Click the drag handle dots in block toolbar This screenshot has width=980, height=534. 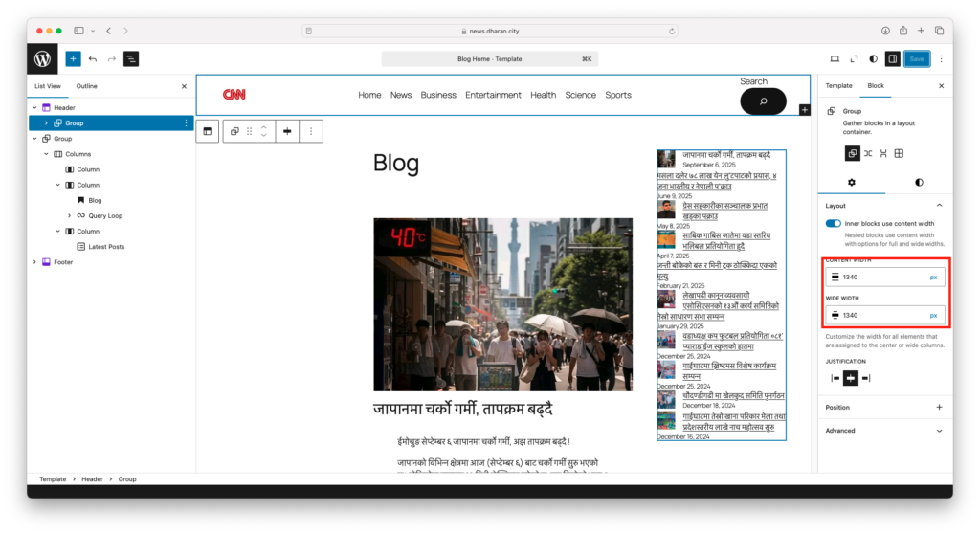point(250,131)
